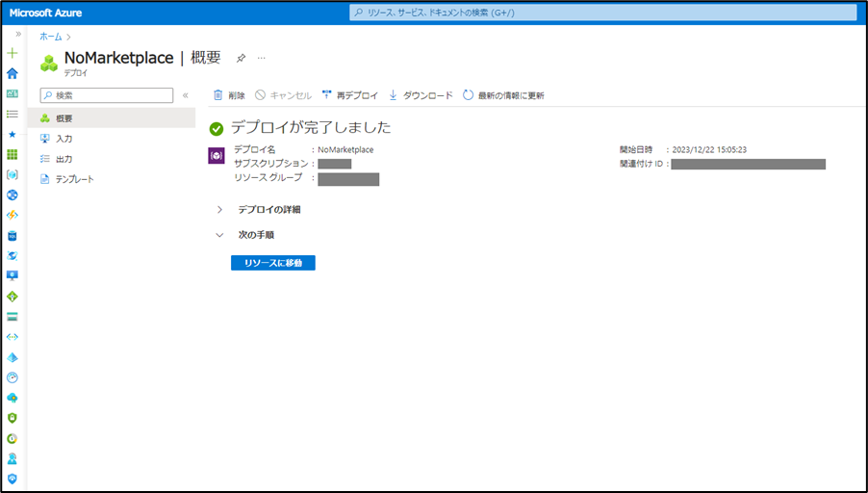Open the blue shield icon at sidebar bottom
868x493 pixels.
click(13, 479)
